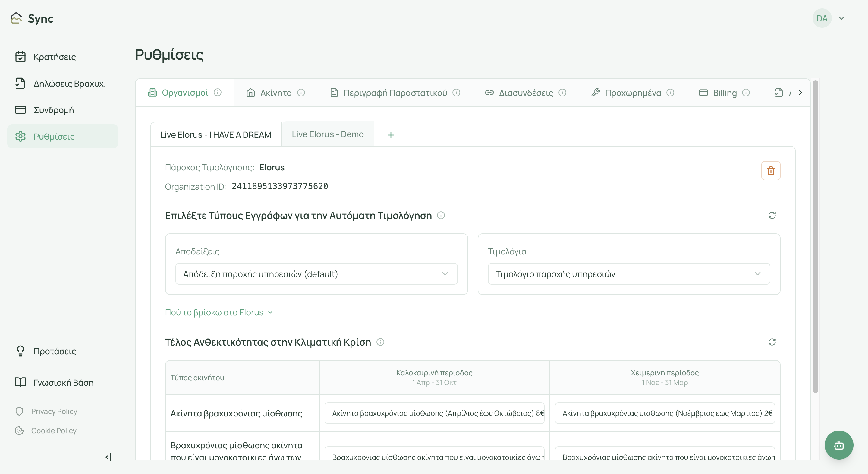
Task: Collapse the sidebar with arrow icon
Action: [x=108, y=457]
